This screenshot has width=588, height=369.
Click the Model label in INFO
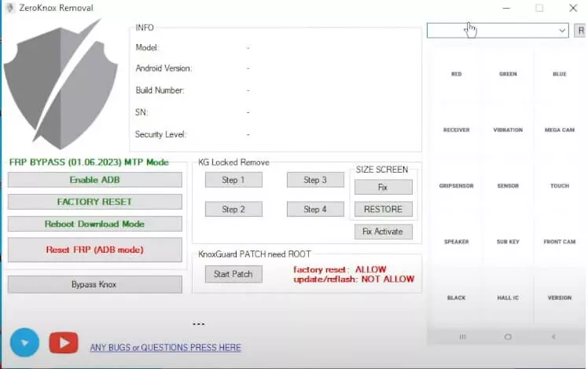[x=147, y=48]
